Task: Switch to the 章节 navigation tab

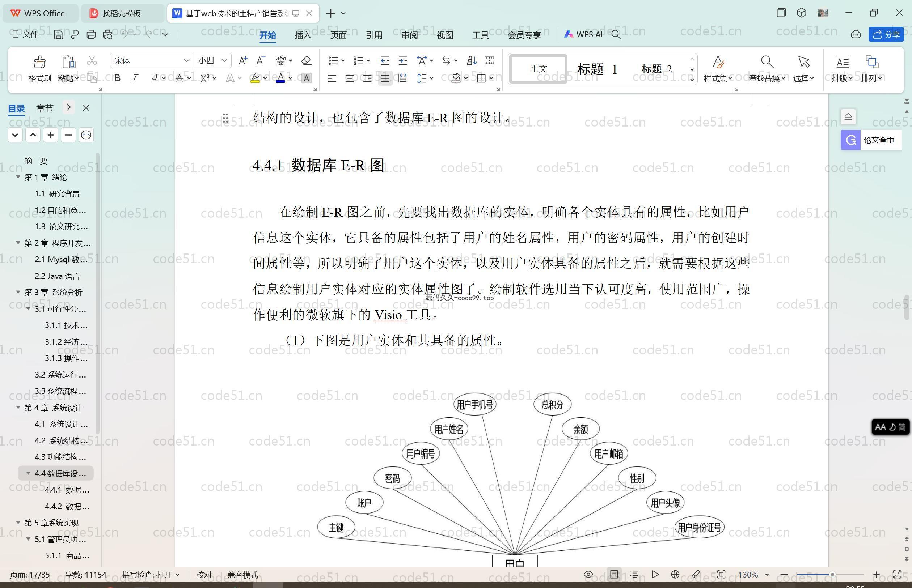Action: 45,108
